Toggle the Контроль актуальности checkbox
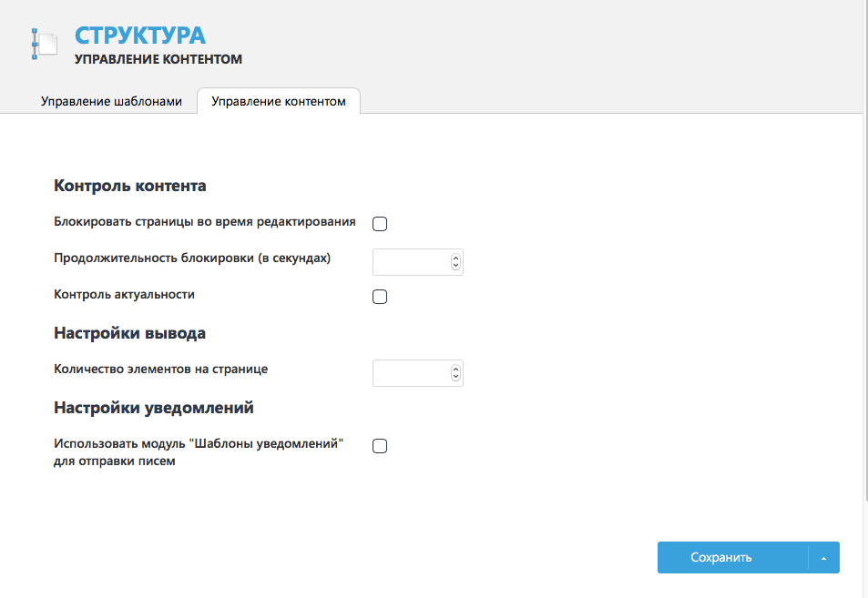This screenshot has width=868, height=598. [380, 297]
